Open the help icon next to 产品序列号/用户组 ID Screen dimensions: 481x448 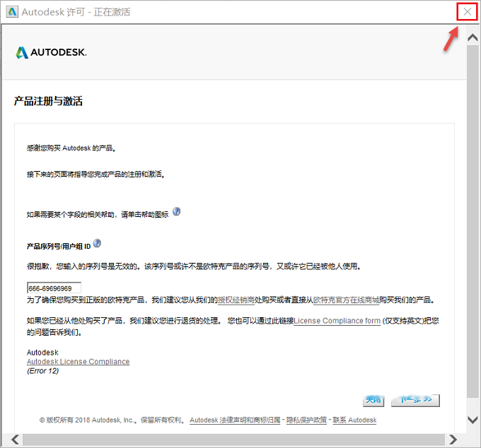click(97, 243)
